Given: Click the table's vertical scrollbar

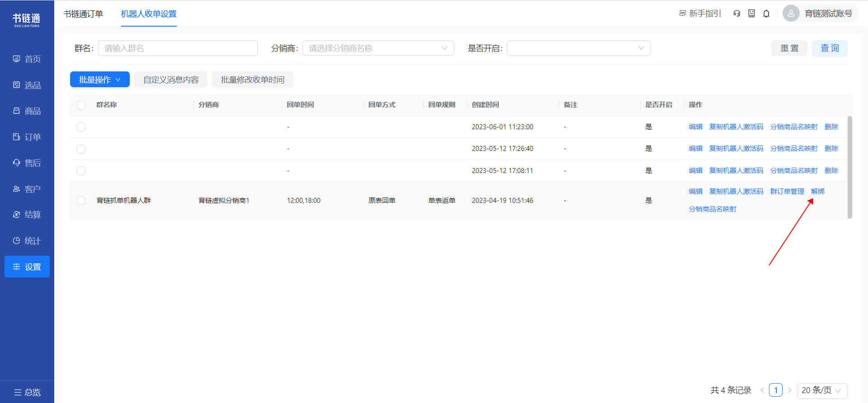Looking at the screenshot, I should (x=850, y=168).
